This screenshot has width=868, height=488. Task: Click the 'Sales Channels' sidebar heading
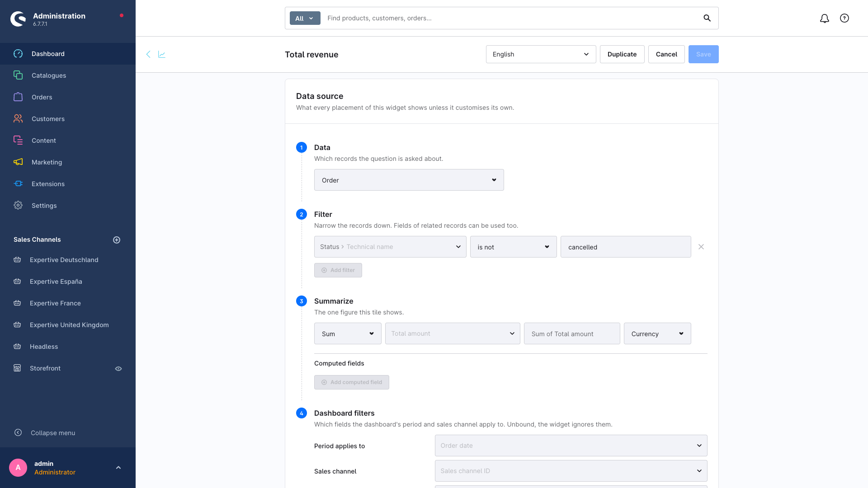click(37, 239)
